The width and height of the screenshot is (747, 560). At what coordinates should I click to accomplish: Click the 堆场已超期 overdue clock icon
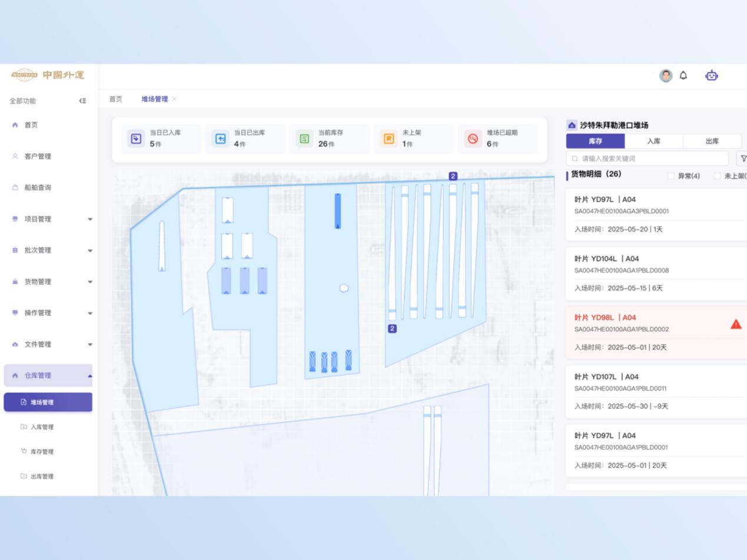point(473,139)
